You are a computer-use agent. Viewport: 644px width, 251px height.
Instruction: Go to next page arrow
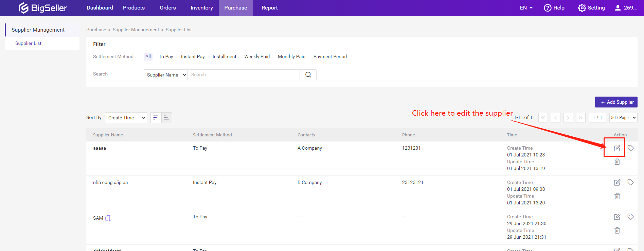tap(568, 118)
